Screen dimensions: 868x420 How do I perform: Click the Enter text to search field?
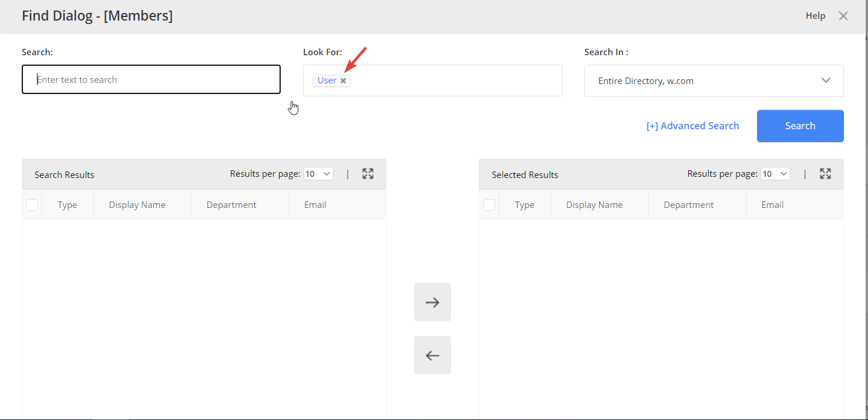coord(151,79)
